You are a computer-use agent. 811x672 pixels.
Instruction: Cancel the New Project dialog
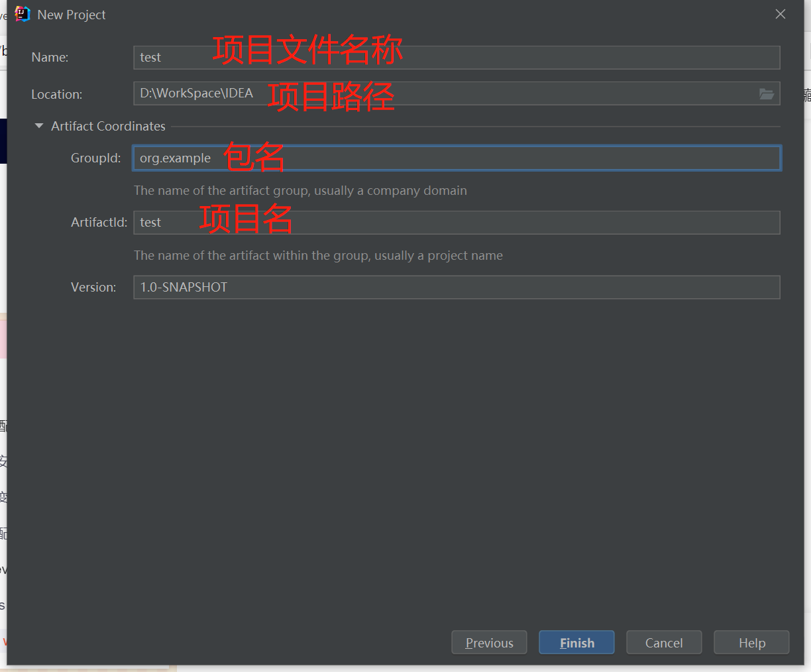[x=664, y=643]
